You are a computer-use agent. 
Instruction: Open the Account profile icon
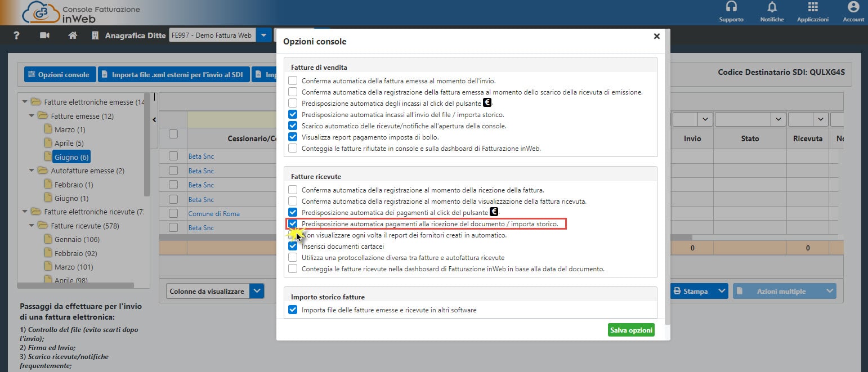point(853,8)
